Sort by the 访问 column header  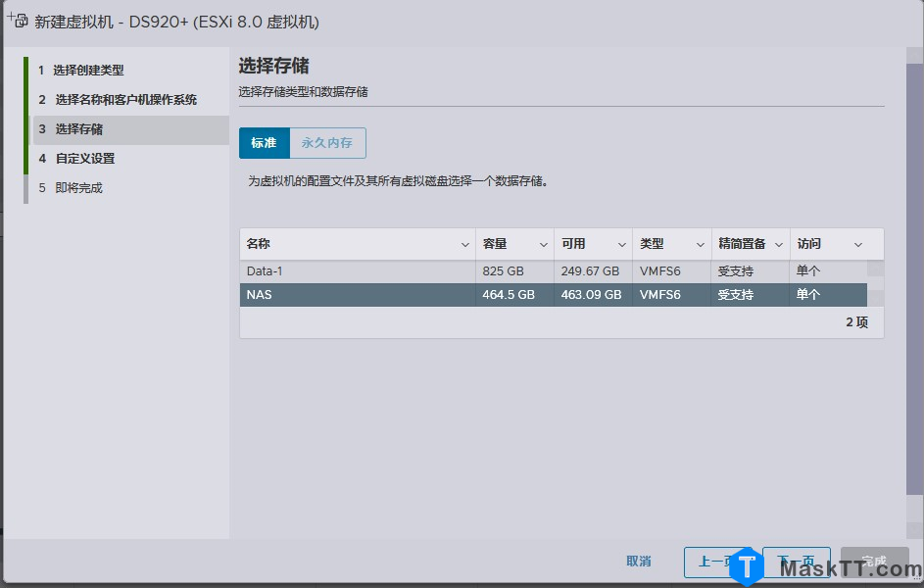point(808,244)
